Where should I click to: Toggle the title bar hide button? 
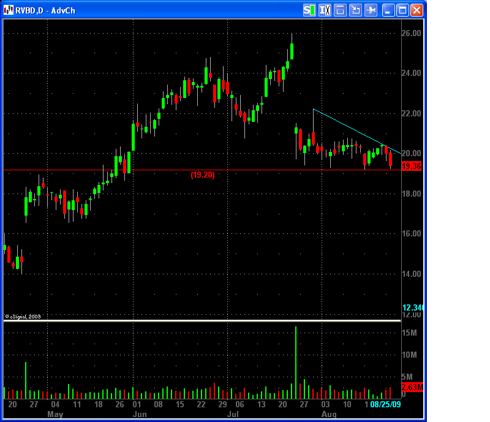pyautogui.click(x=340, y=10)
